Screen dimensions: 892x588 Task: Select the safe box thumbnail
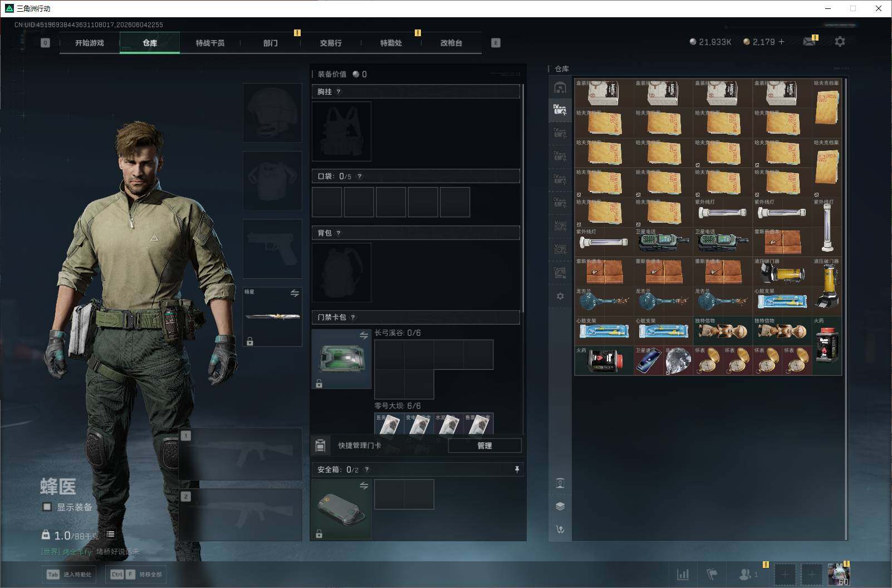coord(341,509)
